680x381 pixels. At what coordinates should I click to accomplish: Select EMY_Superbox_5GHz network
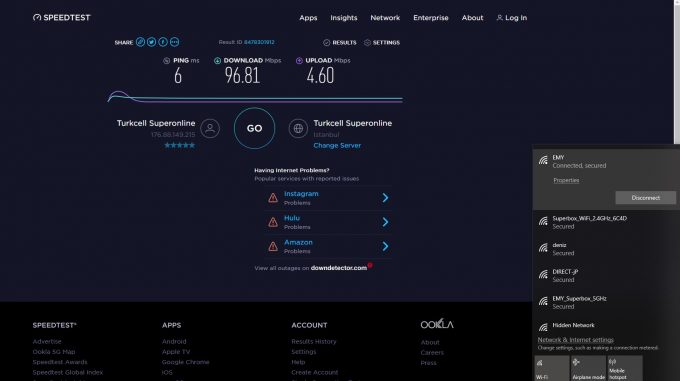(x=606, y=302)
